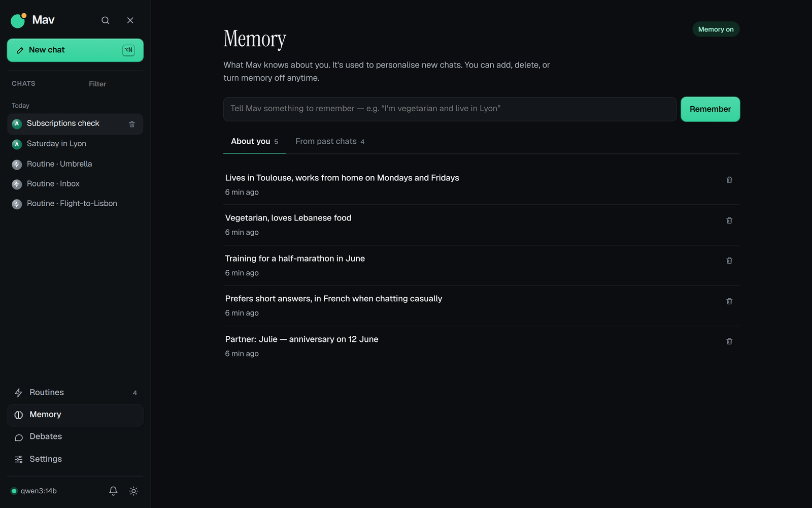Open the Saturday in Lyon chat
Image resolution: width=812 pixels, height=508 pixels.
click(x=75, y=144)
